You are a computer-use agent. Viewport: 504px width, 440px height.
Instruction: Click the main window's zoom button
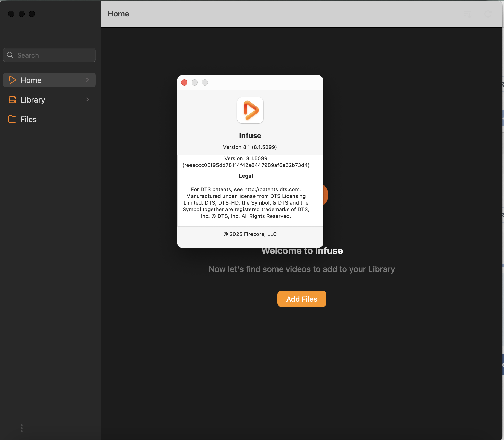coord(32,14)
